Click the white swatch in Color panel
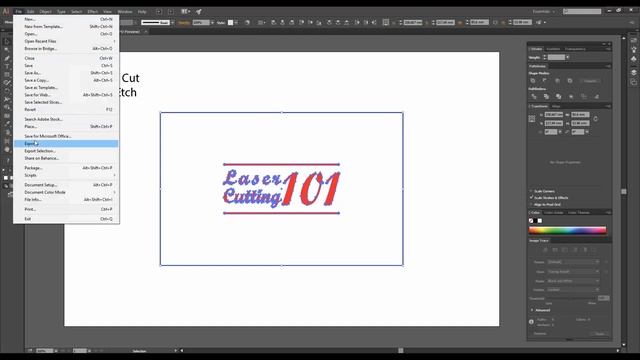Viewport: 640px width, 360px height. tap(540, 221)
